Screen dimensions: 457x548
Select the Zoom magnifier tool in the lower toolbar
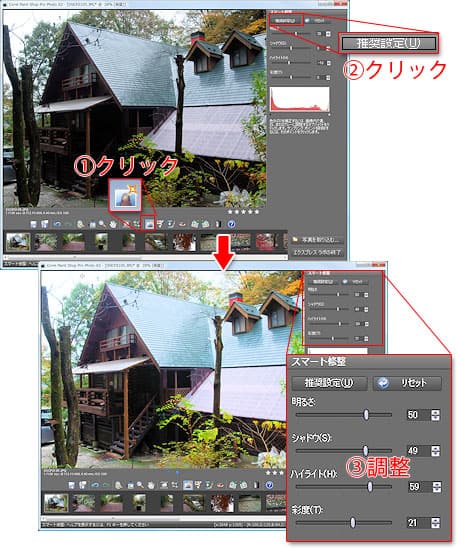tap(140, 485)
